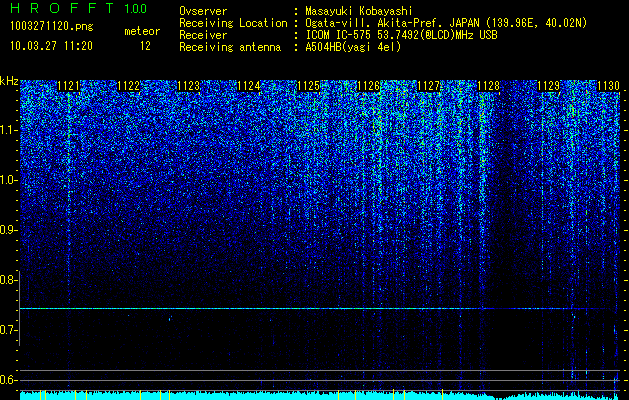Viewport: 629px width, 400px height.
Task: Select antenna value A504HB(yagi 4el)
Action: pos(353,47)
